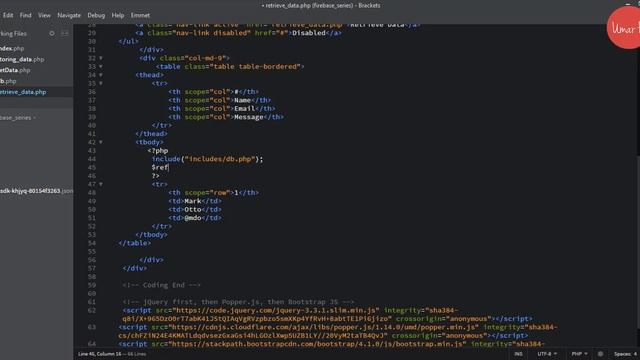Screen dimensions: 640x360
Task: Click line number 55 in gutter
Action: click(x=91, y=251)
